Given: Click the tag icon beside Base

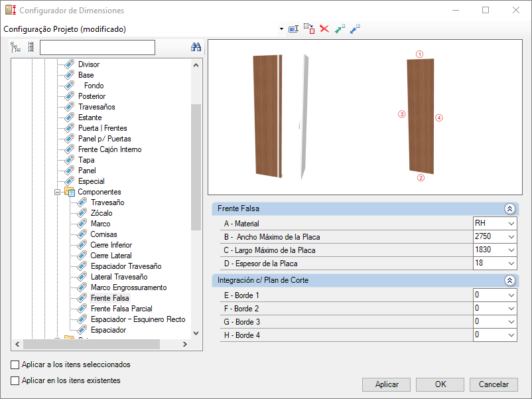Looking at the screenshot, I should [69, 75].
